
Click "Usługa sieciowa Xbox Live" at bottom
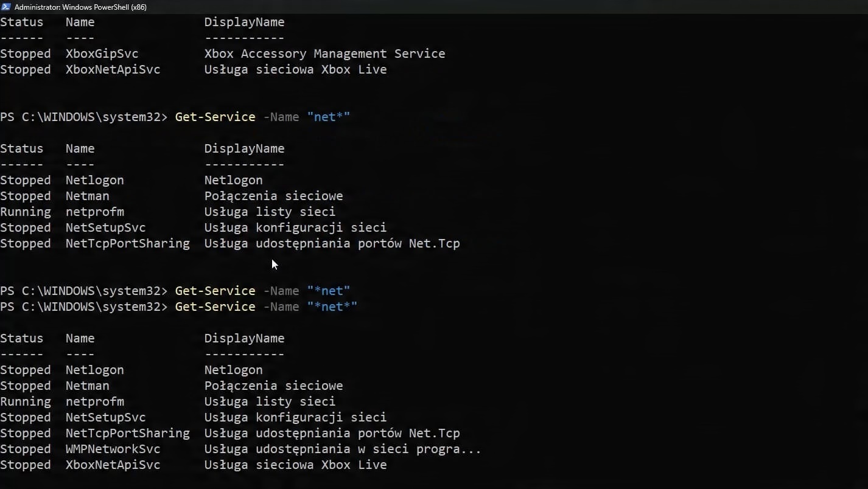295,465
